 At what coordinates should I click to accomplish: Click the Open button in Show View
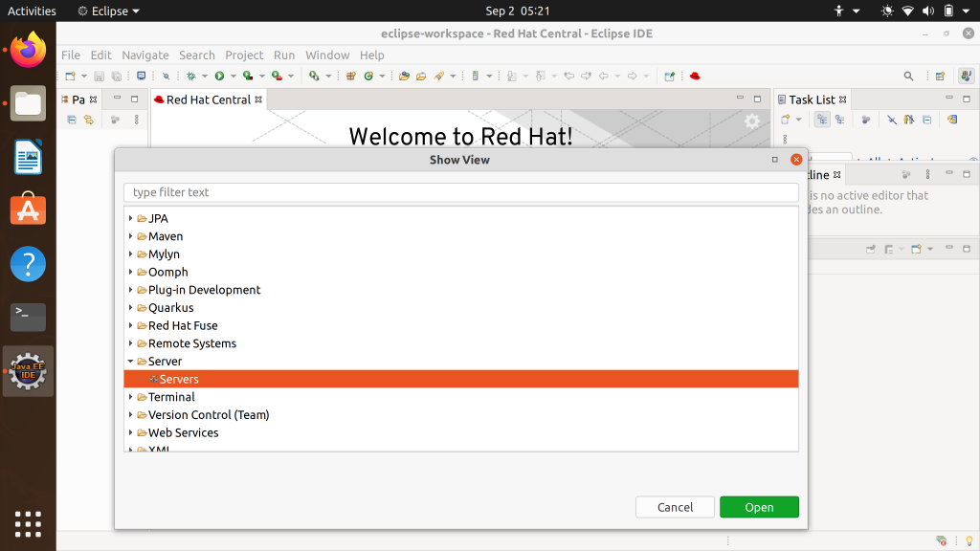click(x=759, y=507)
